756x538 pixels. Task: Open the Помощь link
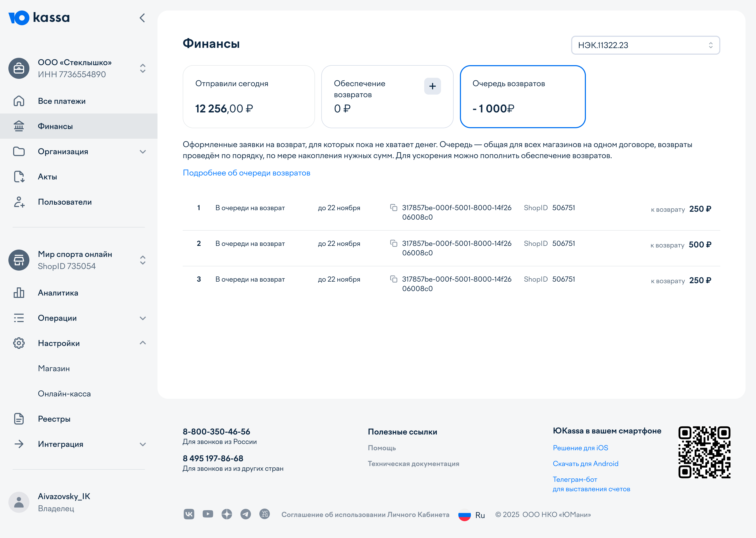[382, 448]
